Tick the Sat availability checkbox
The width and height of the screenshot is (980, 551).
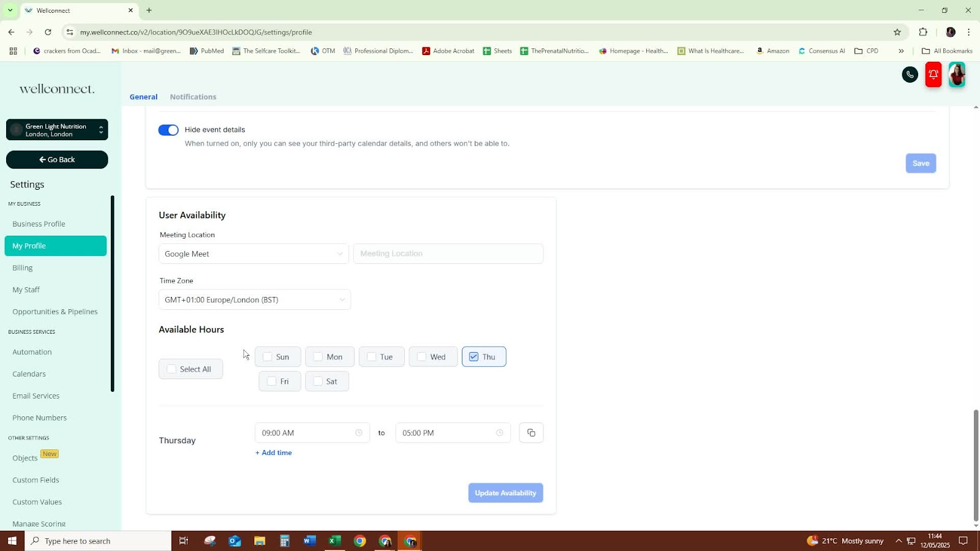click(x=318, y=381)
